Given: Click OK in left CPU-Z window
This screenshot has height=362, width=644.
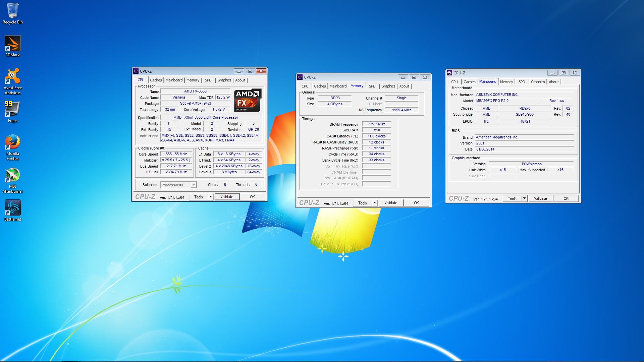Looking at the screenshot, I should point(253,197).
